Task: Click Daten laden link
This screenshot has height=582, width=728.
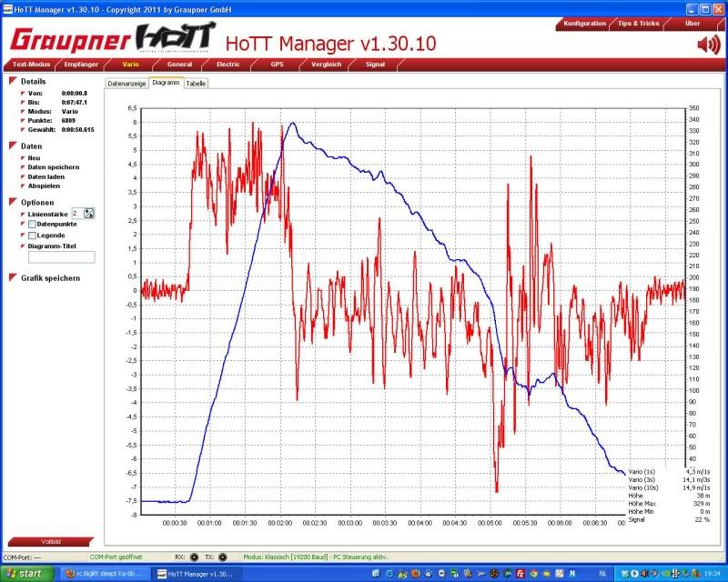Action: (46, 176)
